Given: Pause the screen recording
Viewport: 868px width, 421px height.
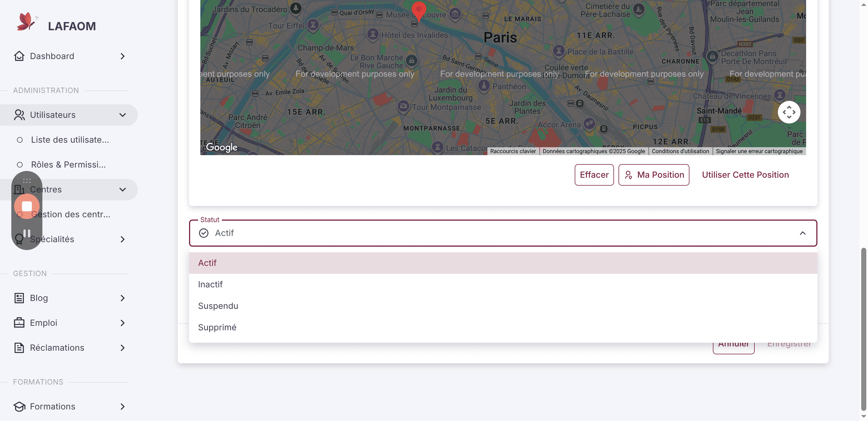Looking at the screenshot, I should (x=27, y=233).
